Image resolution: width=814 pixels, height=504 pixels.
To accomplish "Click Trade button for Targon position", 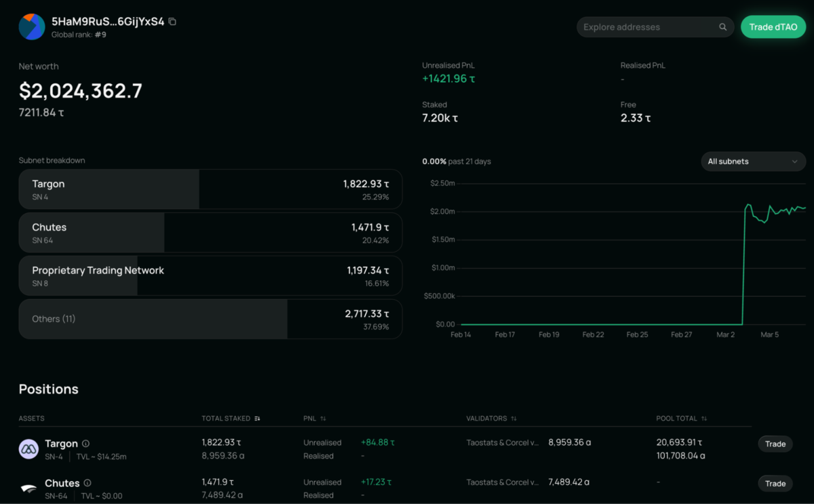I will click(x=775, y=444).
